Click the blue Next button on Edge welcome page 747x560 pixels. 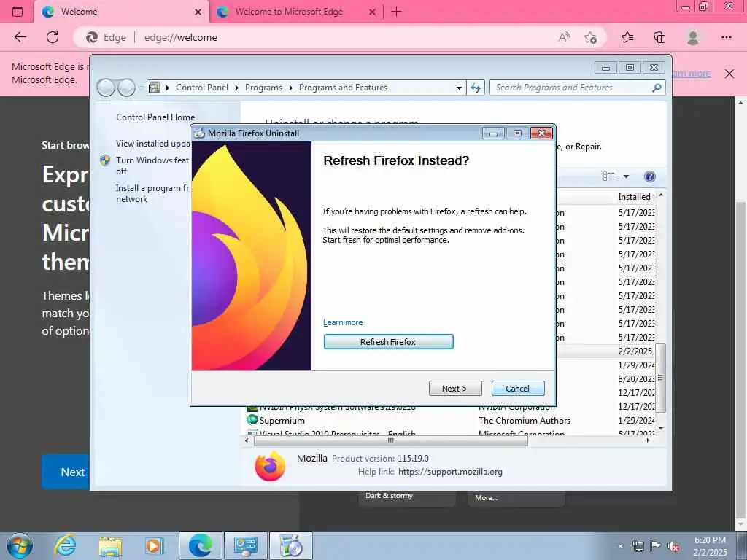66,472
